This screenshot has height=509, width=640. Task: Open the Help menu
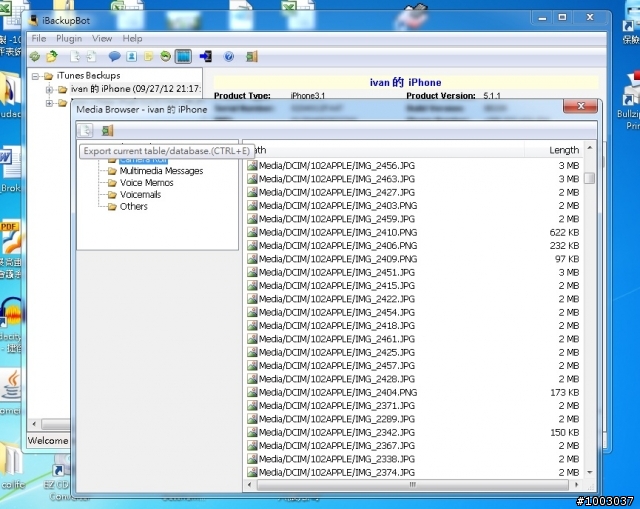[132, 38]
